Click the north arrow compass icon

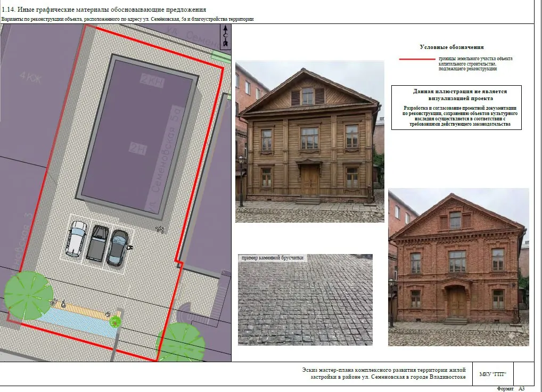click(x=225, y=37)
